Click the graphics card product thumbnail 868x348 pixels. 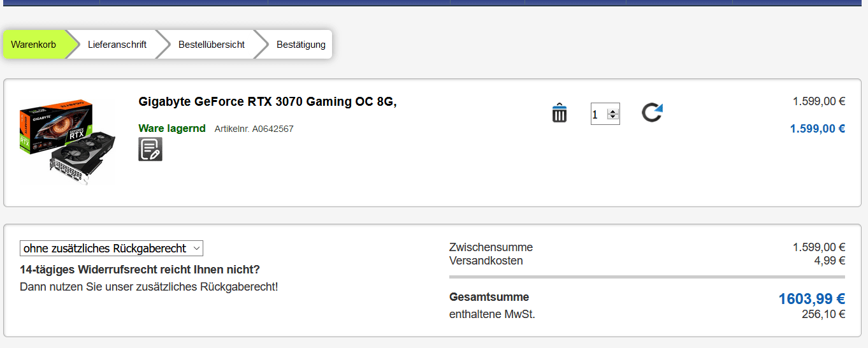[x=68, y=142]
